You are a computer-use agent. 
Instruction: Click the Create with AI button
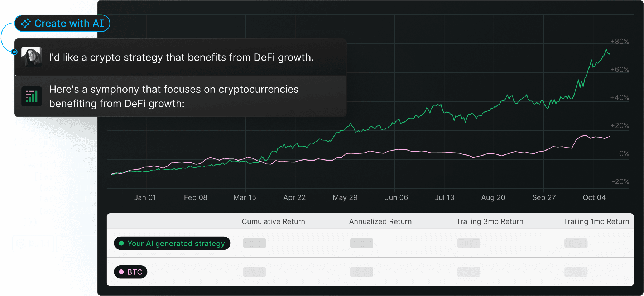[x=63, y=23]
